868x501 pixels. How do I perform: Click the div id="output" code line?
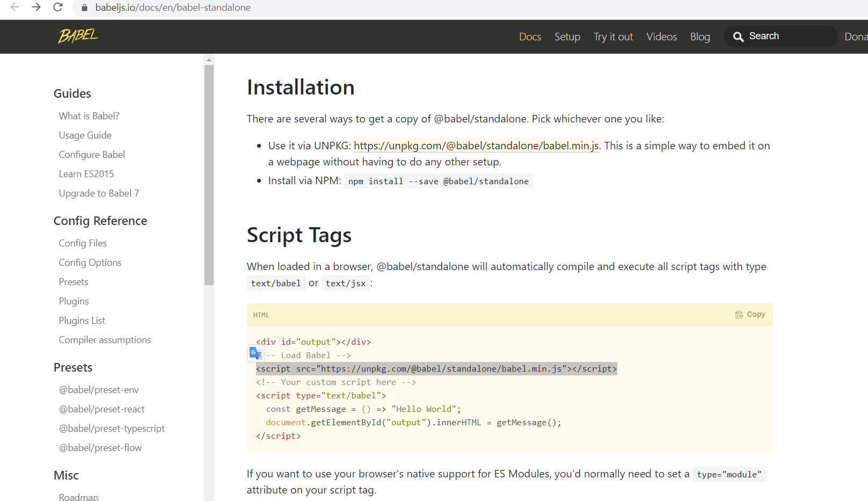point(313,342)
